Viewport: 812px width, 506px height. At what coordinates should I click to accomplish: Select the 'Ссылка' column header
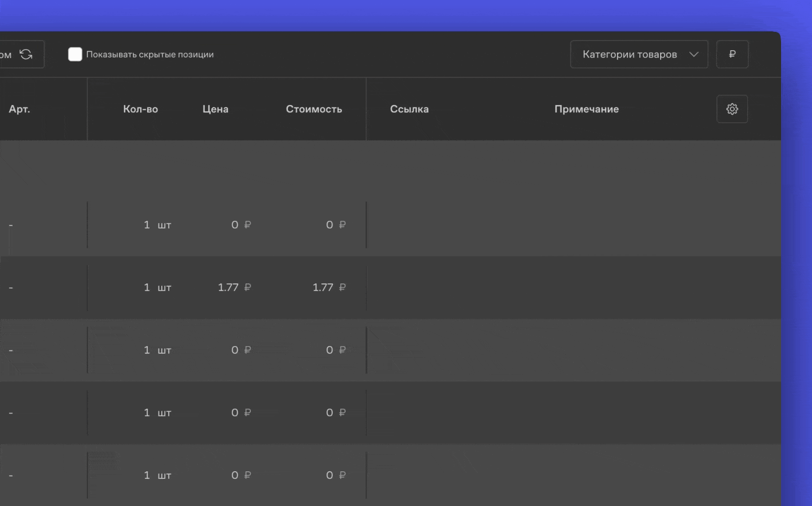[x=409, y=109]
